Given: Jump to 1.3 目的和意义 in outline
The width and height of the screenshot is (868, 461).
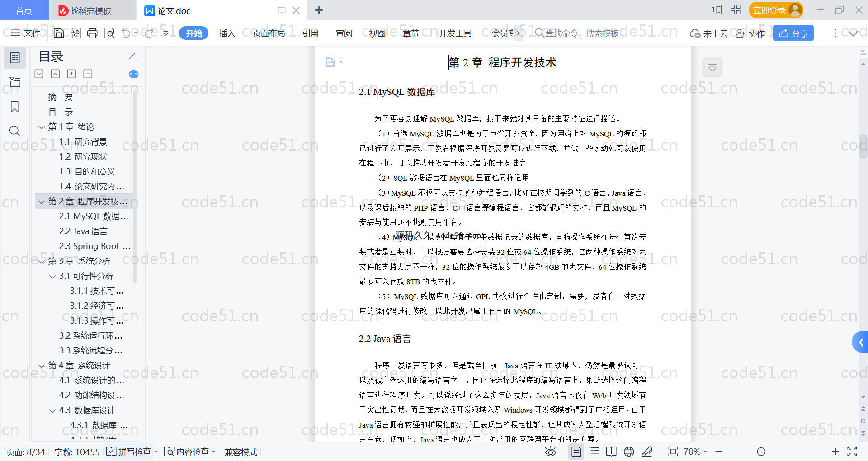Looking at the screenshot, I should 87,172.
